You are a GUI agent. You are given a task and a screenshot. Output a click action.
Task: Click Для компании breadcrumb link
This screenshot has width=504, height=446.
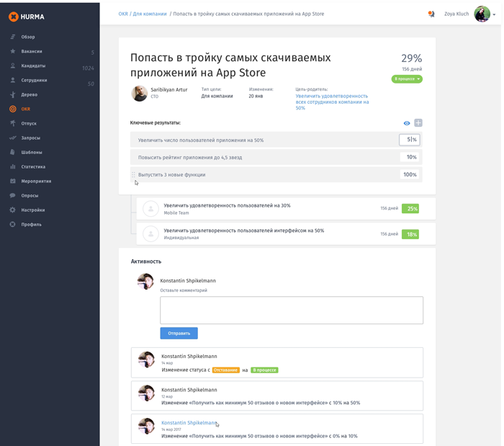pyautogui.click(x=150, y=14)
